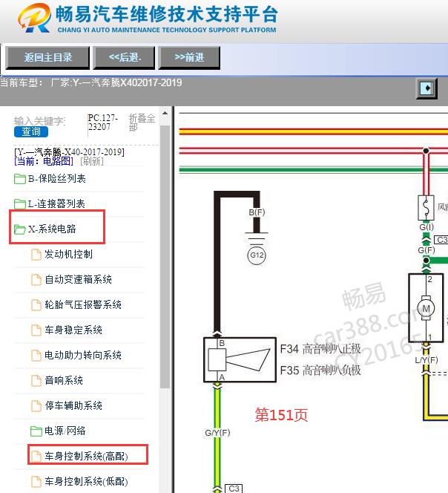This screenshot has width=448, height=493.
Task: Click the 返回主目录 button
Action: tap(47, 57)
